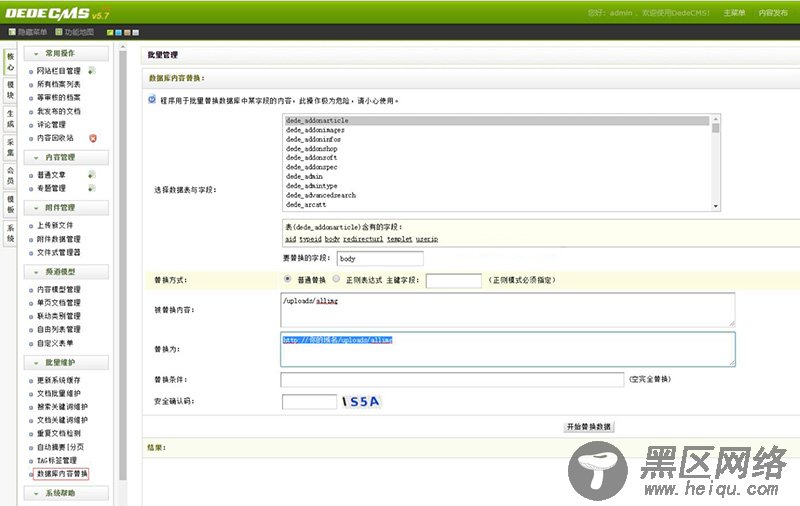Focus the 被替换内容 textarea
This screenshot has width=800, height=506.
point(508,310)
